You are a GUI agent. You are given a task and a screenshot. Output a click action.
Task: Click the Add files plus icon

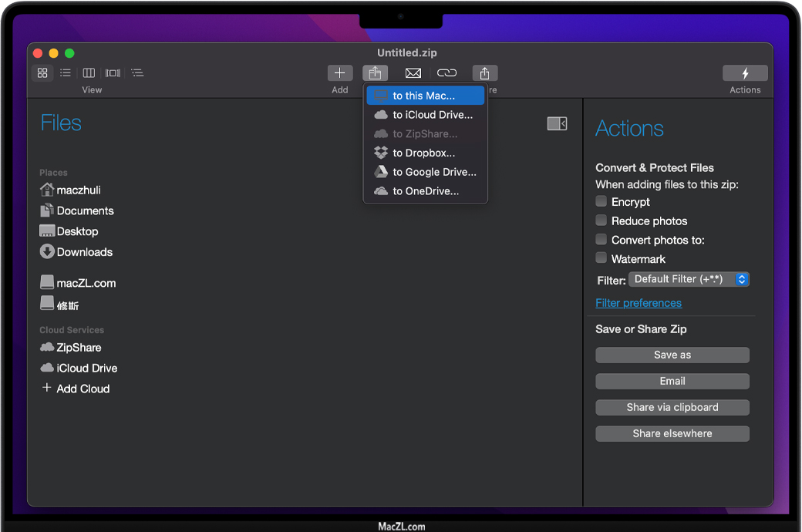340,73
